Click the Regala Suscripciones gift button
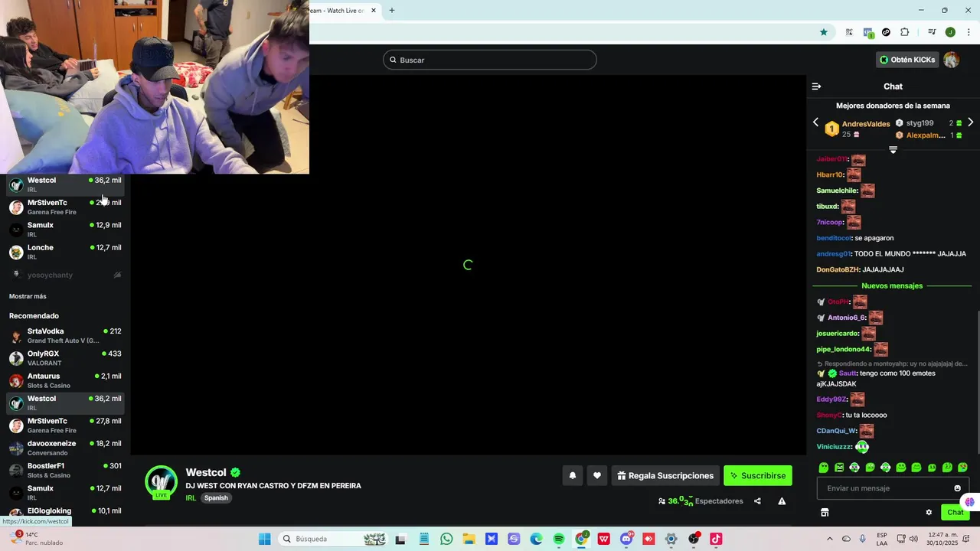The height and width of the screenshot is (551, 980). click(665, 475)
